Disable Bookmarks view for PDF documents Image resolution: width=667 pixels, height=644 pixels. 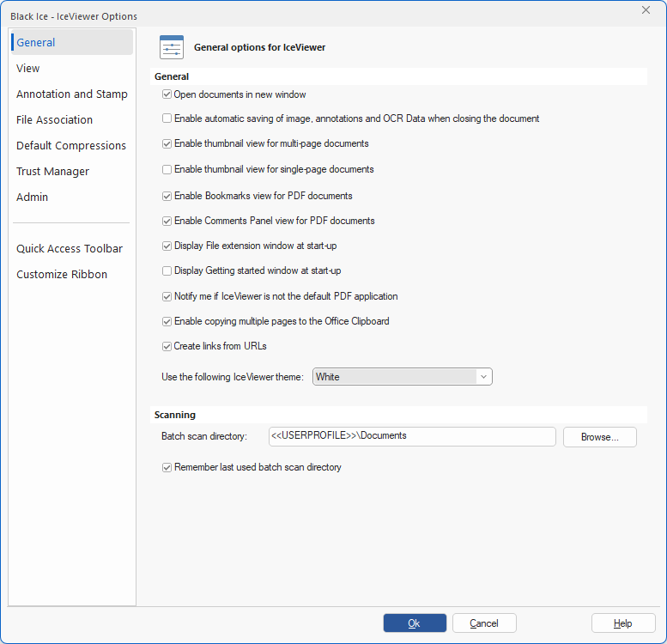pos(167,196)
